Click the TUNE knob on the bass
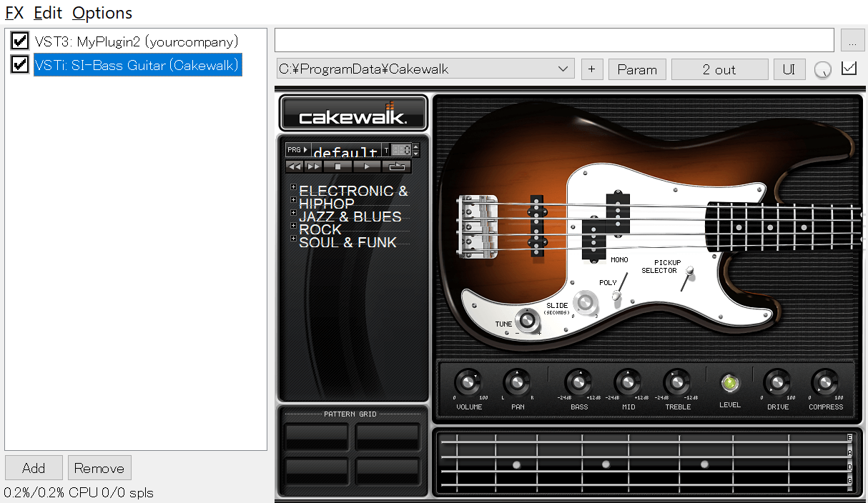The width and height of the screenshot is (868, 503). [528, 320]
